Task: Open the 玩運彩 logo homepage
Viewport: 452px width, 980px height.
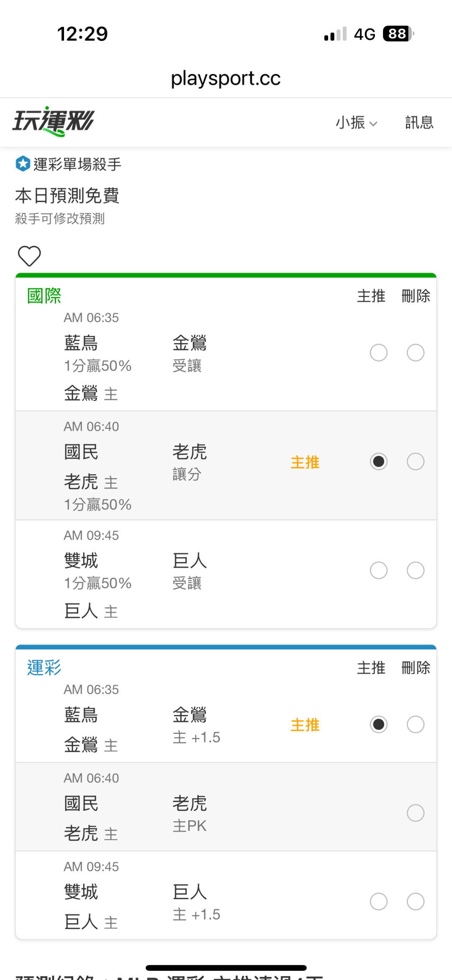Action: (x=54, y=121)
